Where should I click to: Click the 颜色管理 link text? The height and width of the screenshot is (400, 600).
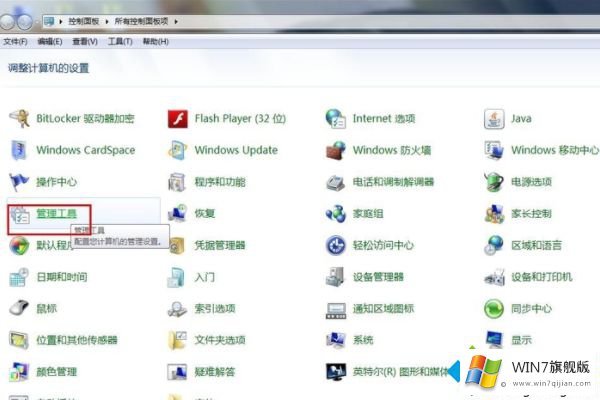57,372
